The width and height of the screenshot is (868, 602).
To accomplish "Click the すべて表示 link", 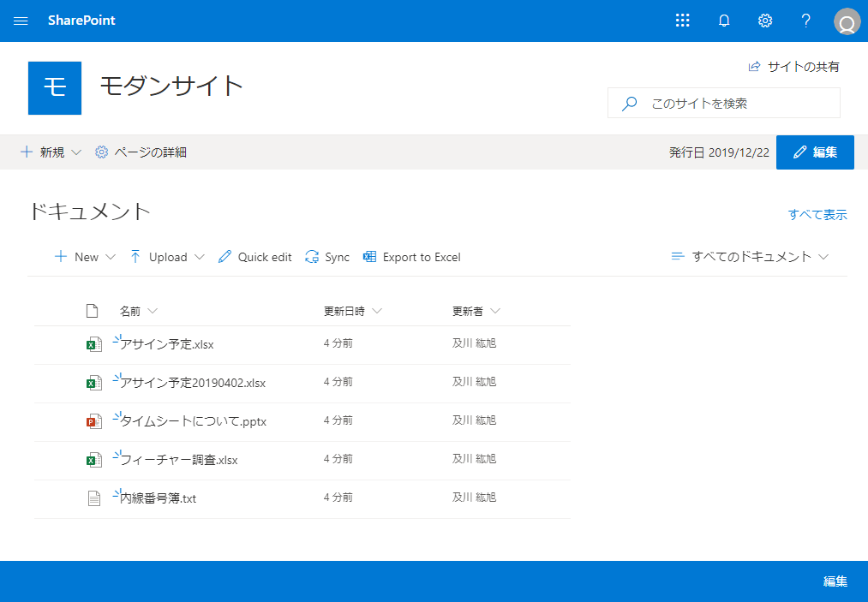I will [817, 215].
